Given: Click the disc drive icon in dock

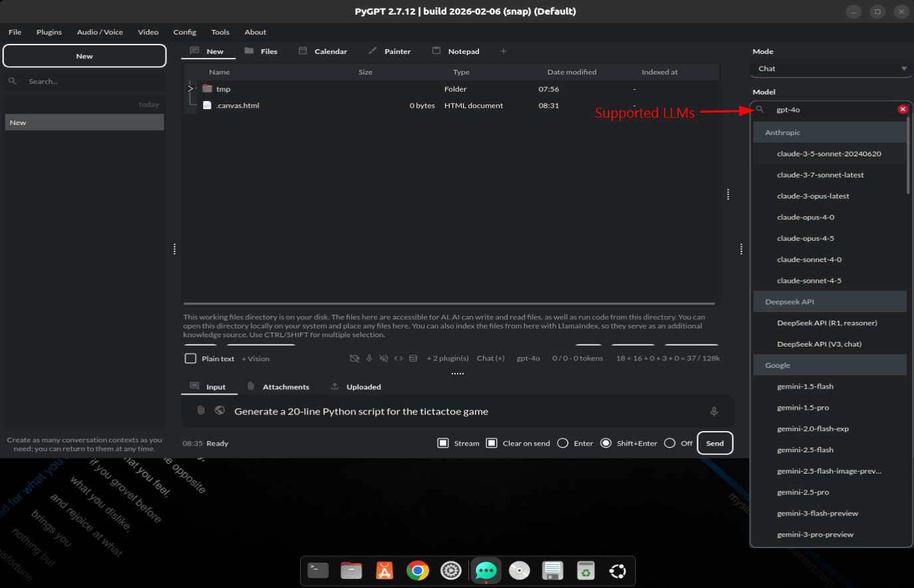Looking at the screenshot, I should coord(520,570).
